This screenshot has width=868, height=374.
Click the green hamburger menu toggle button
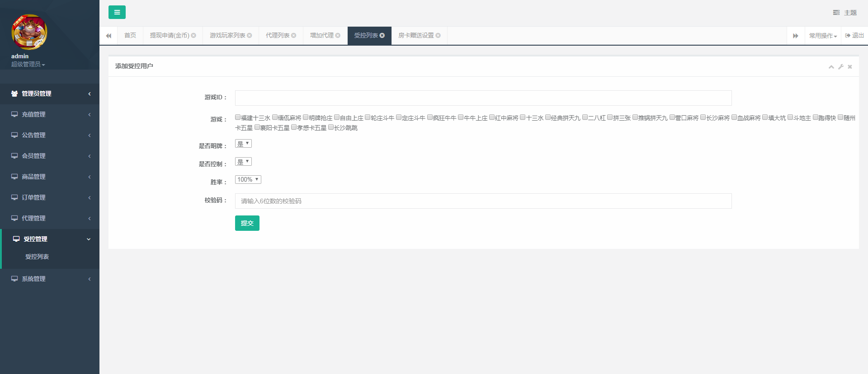117,12
